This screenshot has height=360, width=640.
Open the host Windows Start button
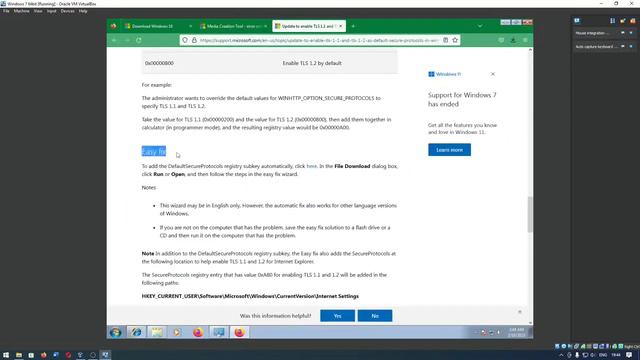(x=6, y=355)
